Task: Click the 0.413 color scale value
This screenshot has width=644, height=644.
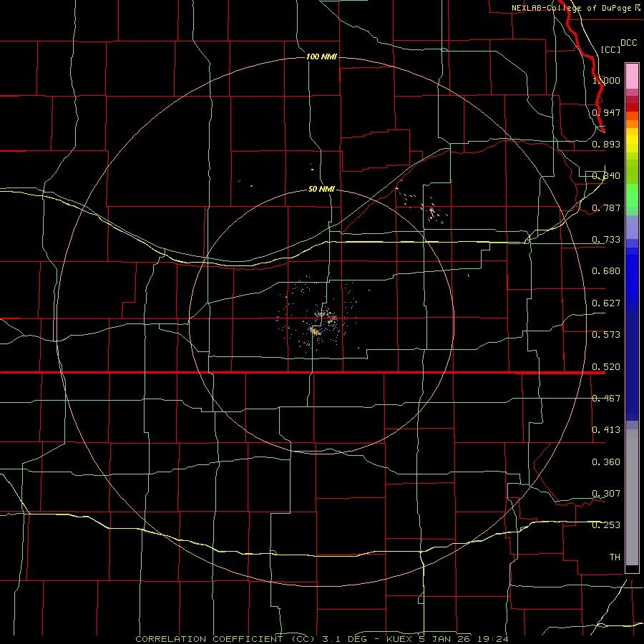Action: click(x=606, y=430)
